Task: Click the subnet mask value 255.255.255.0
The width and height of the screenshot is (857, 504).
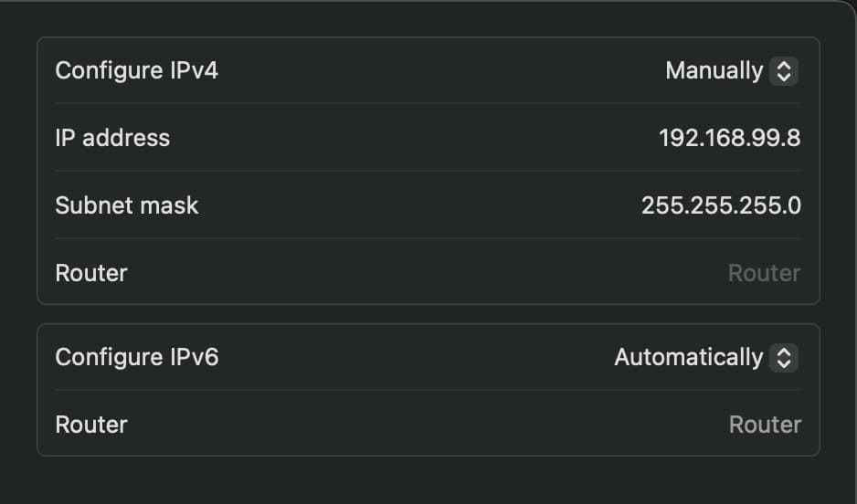Action: 721,205
